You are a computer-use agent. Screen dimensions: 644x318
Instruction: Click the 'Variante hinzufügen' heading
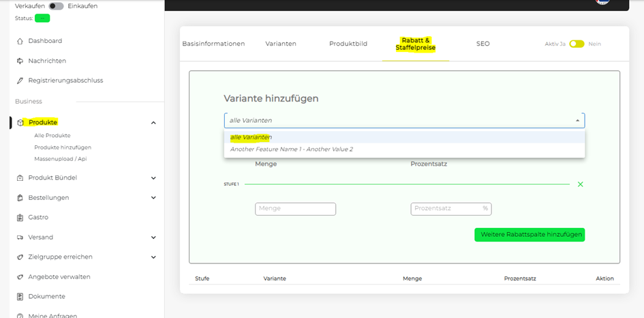point(271,99)
